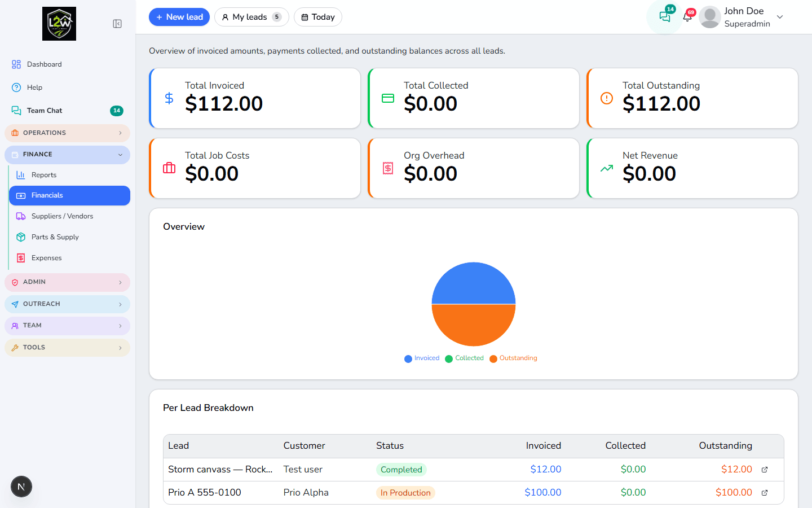
Task: Click the trending arrow icon on Net Revenue
Action: pyautogui.click(x=607, y=168)
